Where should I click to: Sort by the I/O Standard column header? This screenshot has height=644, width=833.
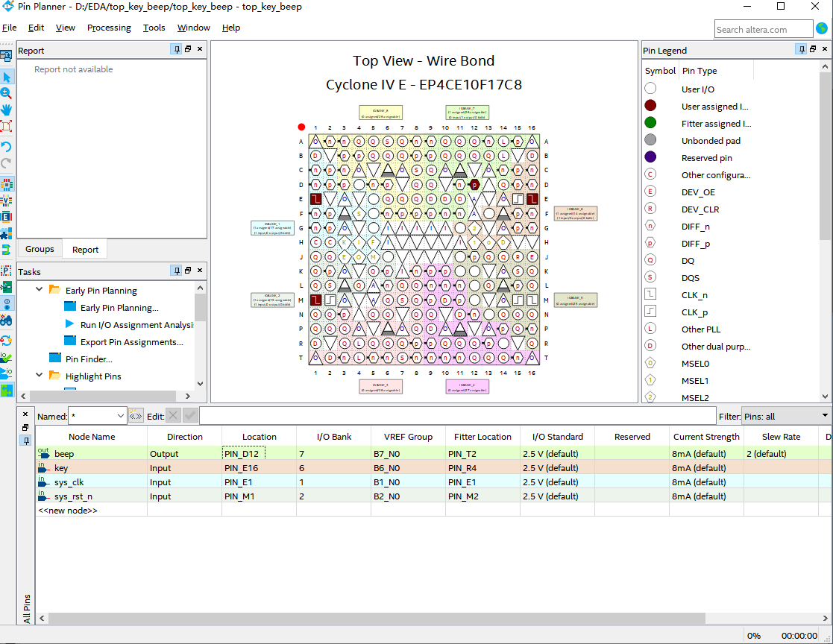tap(557, 436)
